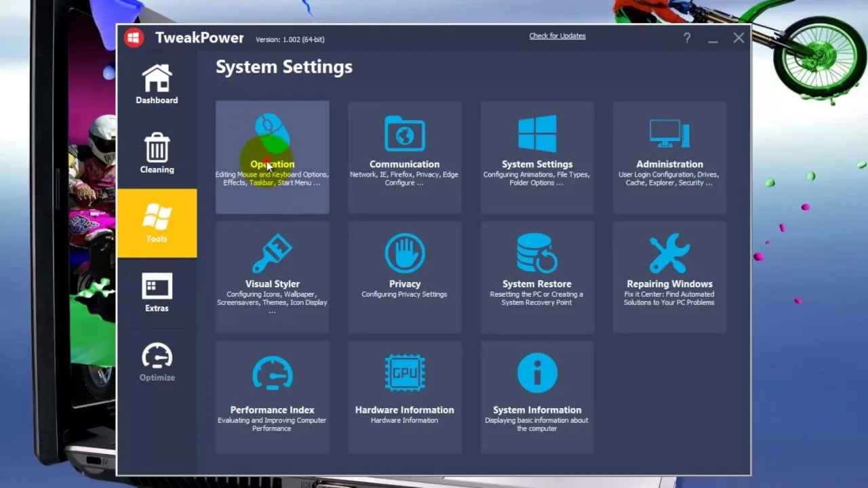868x488 pixels.
Task: Click the 'System Settings' page heading
Action: (x=284, y=67)
